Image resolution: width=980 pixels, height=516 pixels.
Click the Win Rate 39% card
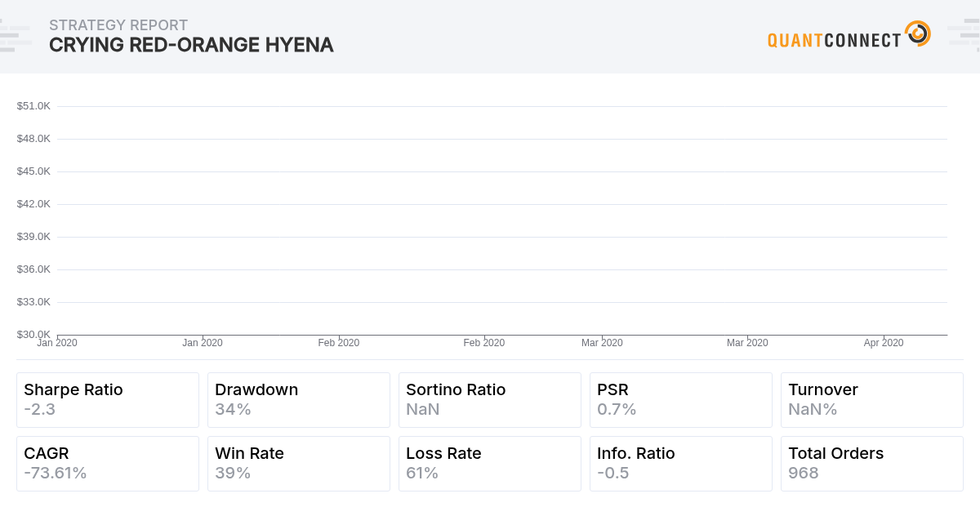pyautogui.click(x=298, y=463)
